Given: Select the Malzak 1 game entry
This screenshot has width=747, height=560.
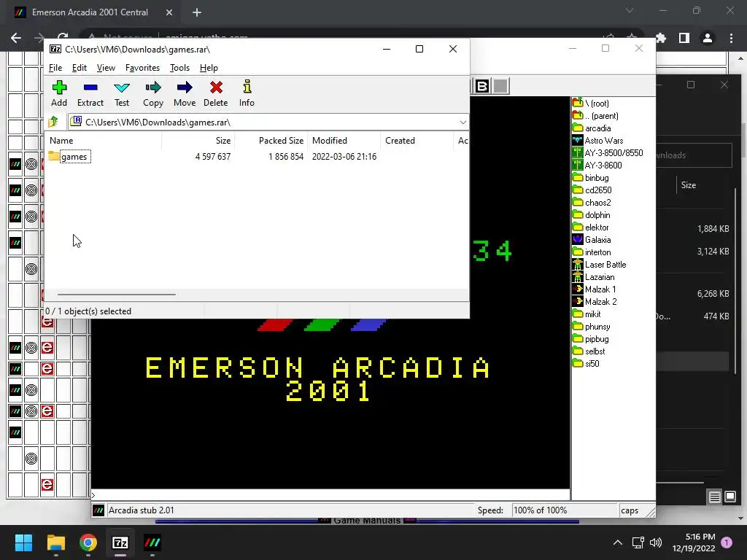Looking at the screenshot, I should click(595, 289).
